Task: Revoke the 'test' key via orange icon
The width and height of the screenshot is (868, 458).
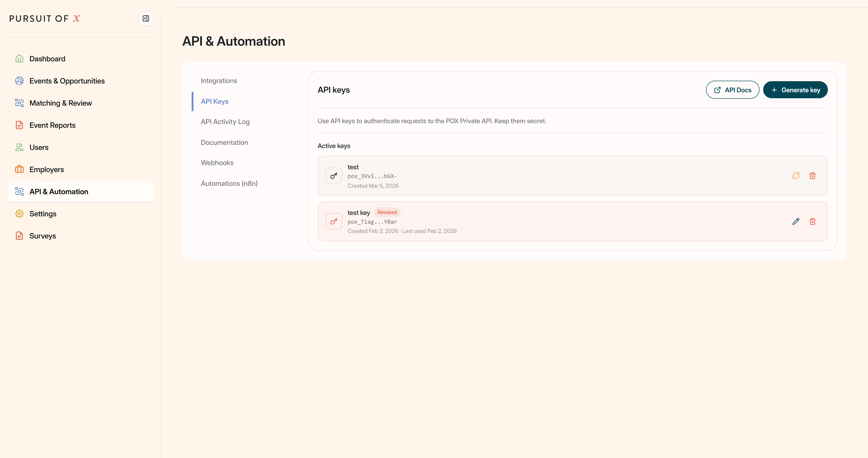Action: tap(796, 176)
